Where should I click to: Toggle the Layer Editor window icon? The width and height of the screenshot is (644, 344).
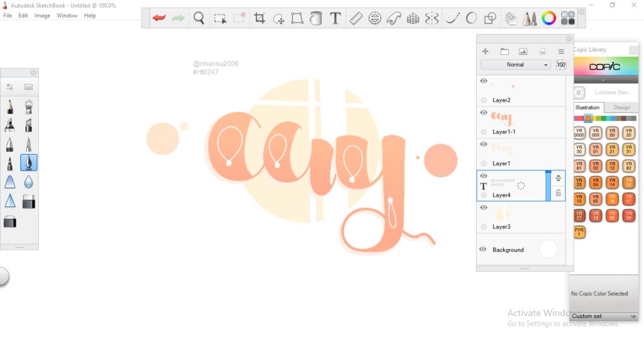coord(511,18)
